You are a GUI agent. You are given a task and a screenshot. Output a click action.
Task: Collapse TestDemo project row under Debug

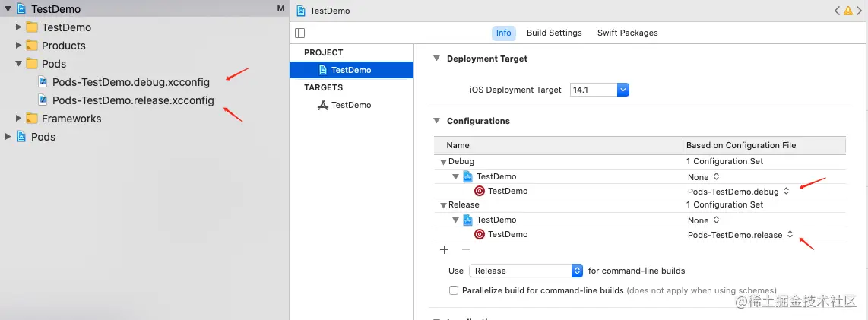455,176
